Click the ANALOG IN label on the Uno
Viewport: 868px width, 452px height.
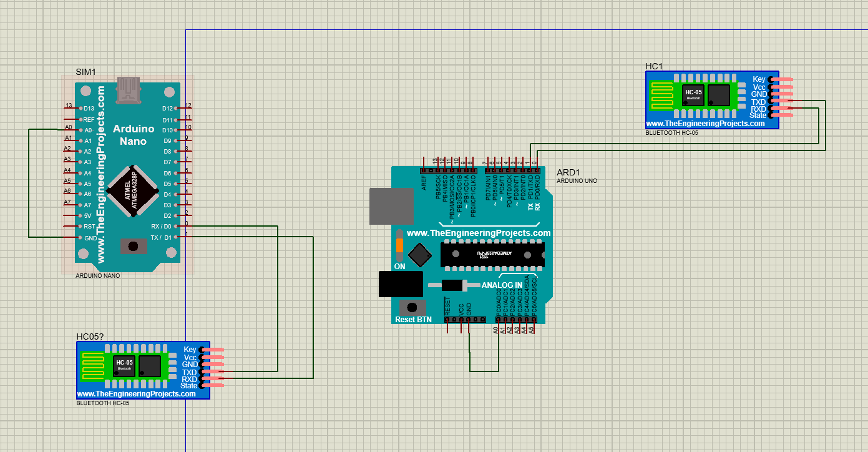[502, 285]
